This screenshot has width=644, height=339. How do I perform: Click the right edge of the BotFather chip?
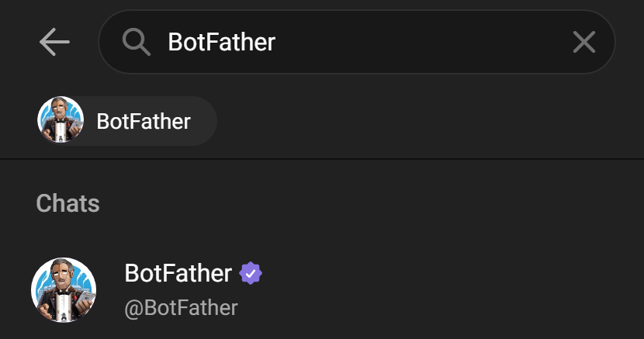[208, 121]
